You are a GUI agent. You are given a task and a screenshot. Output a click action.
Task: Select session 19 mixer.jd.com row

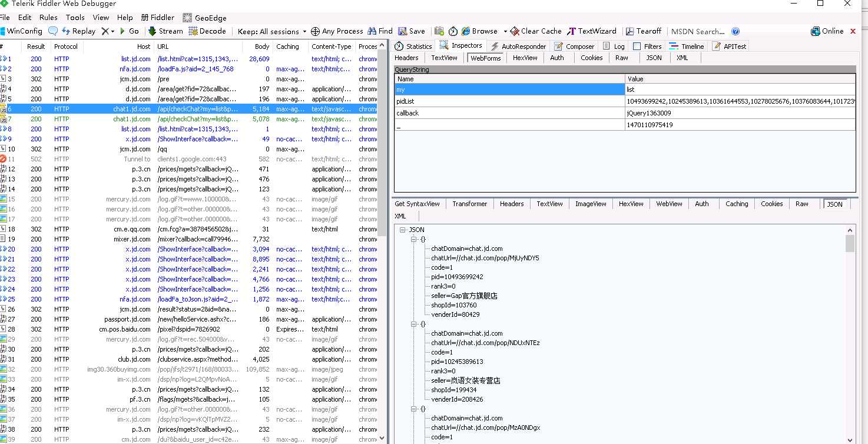pos(188,239)
